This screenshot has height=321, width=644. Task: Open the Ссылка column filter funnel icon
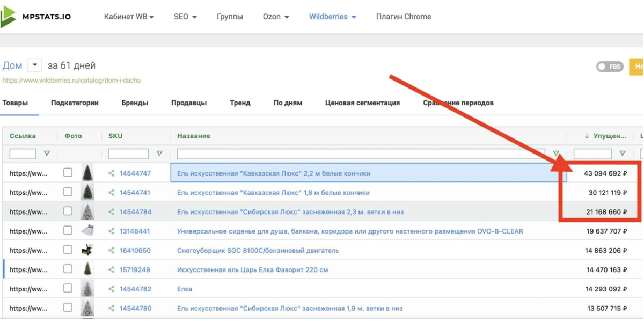tap(47, 154)
